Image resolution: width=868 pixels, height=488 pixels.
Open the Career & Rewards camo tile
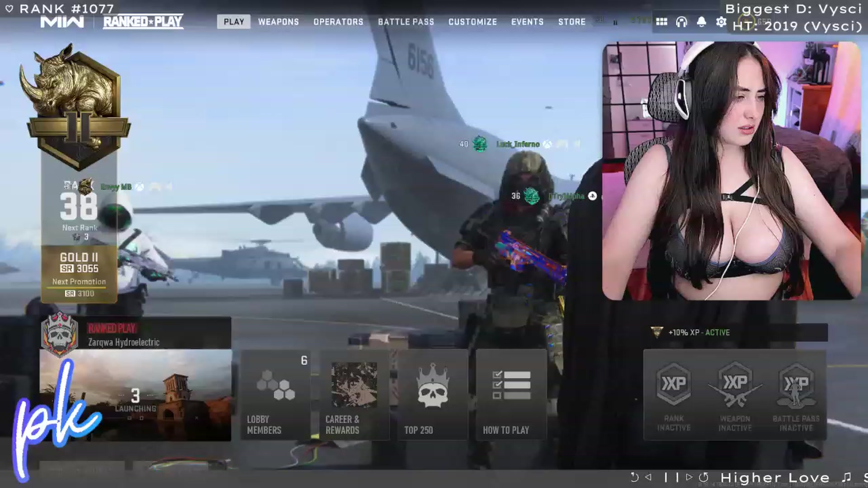click(x=354, y=395)
